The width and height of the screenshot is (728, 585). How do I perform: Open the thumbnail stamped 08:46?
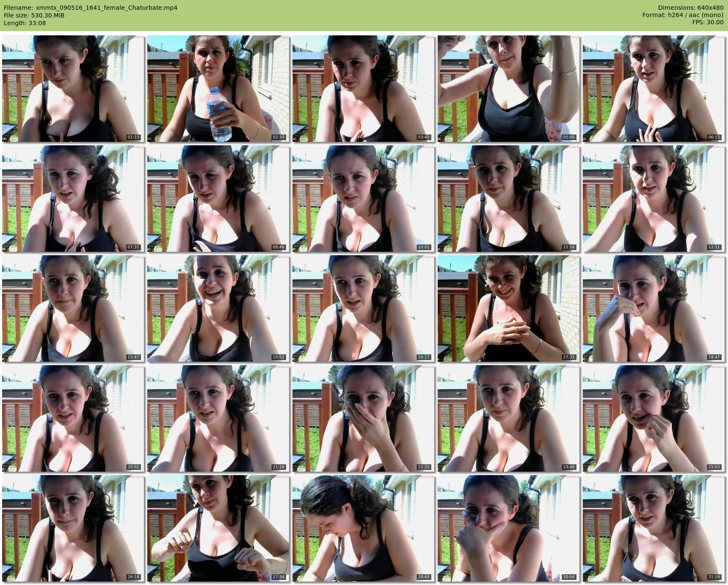(x=218, y=199)
